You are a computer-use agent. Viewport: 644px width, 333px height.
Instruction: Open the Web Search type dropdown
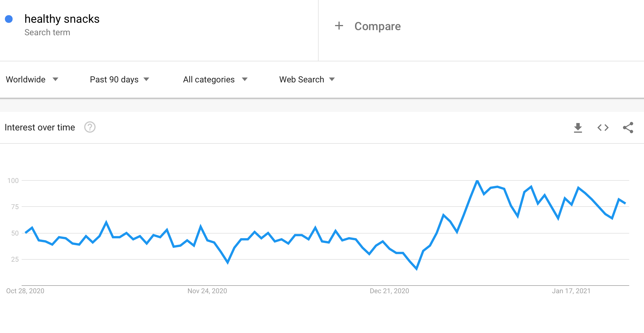click(x=307, y=80)
